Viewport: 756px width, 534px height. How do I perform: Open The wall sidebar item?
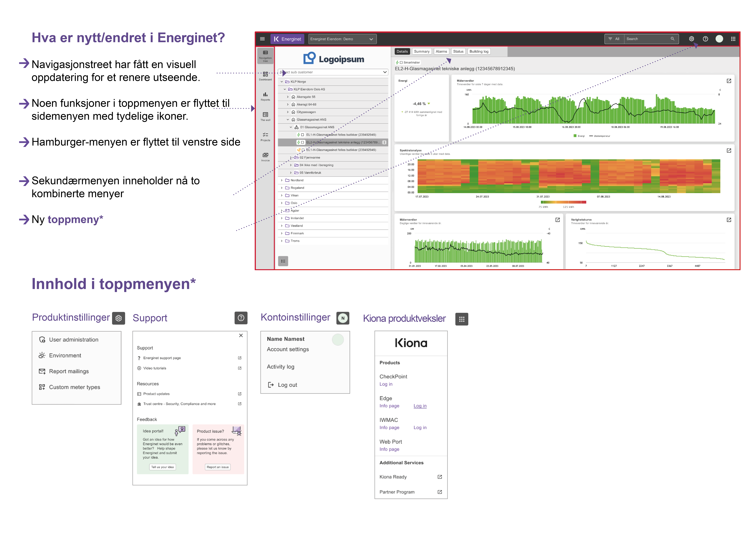click(265, 116)
